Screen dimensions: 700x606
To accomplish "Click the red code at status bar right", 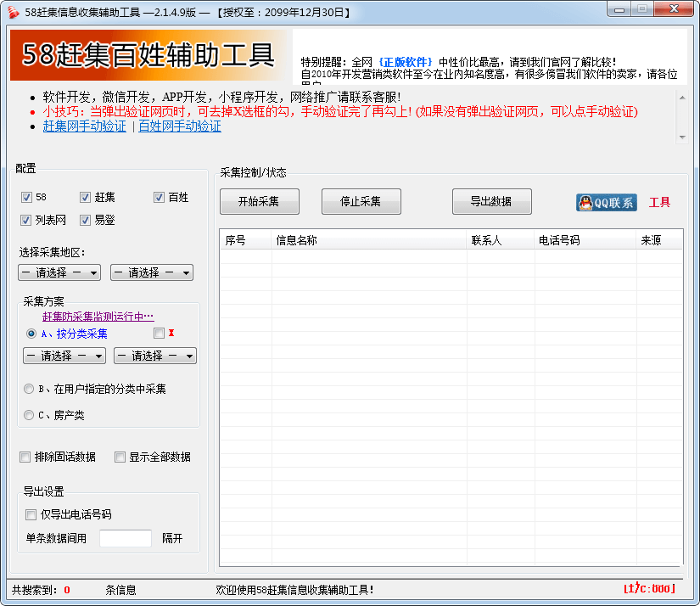I will coord(650,588).
